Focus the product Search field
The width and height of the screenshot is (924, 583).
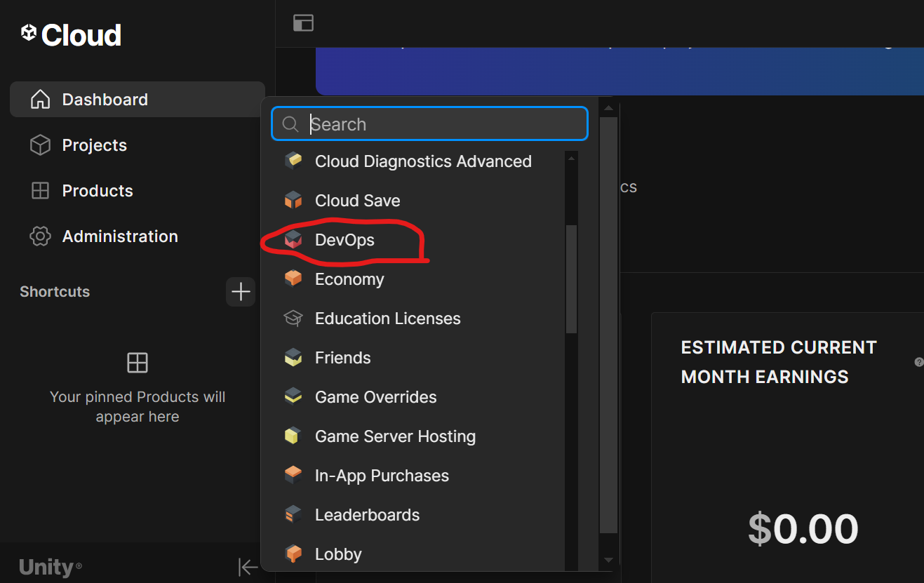click(429, 124)
